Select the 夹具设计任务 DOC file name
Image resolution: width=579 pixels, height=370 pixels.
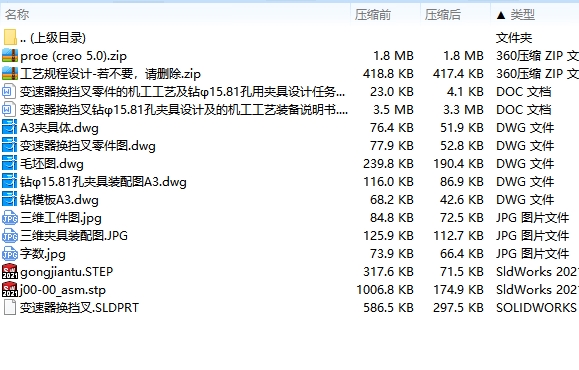(183, 92)
